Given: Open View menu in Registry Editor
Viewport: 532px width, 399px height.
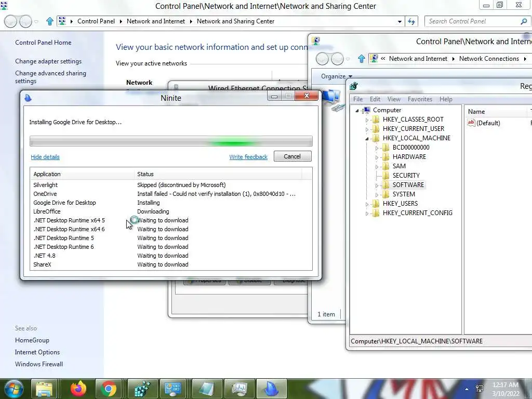Looking at the screenshot, I should point(394,99).
